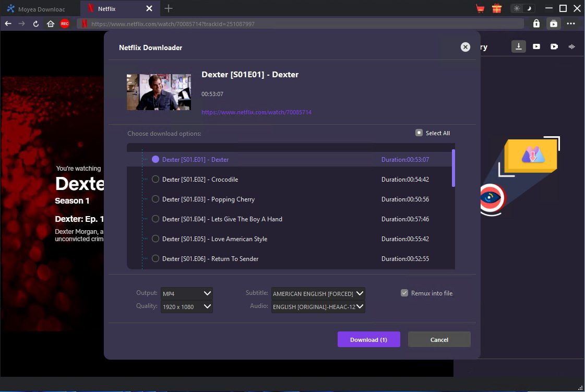
Task: Select episode S01.E02 Crocodile radio button
Action: pyautogui.click(x=156, y=180)
